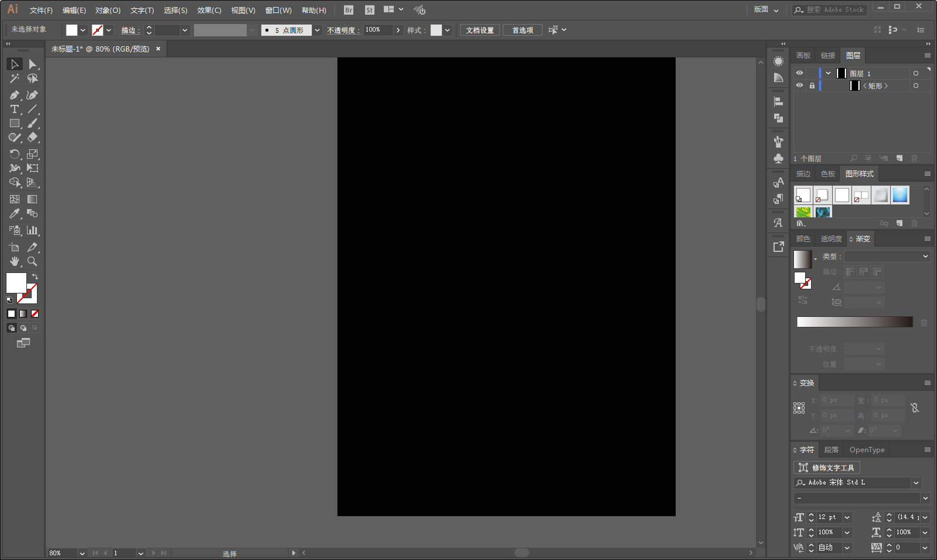Screen dimensions: 937x560
Task: Select the Gradient tool
Action: click(x=32, y=199)
